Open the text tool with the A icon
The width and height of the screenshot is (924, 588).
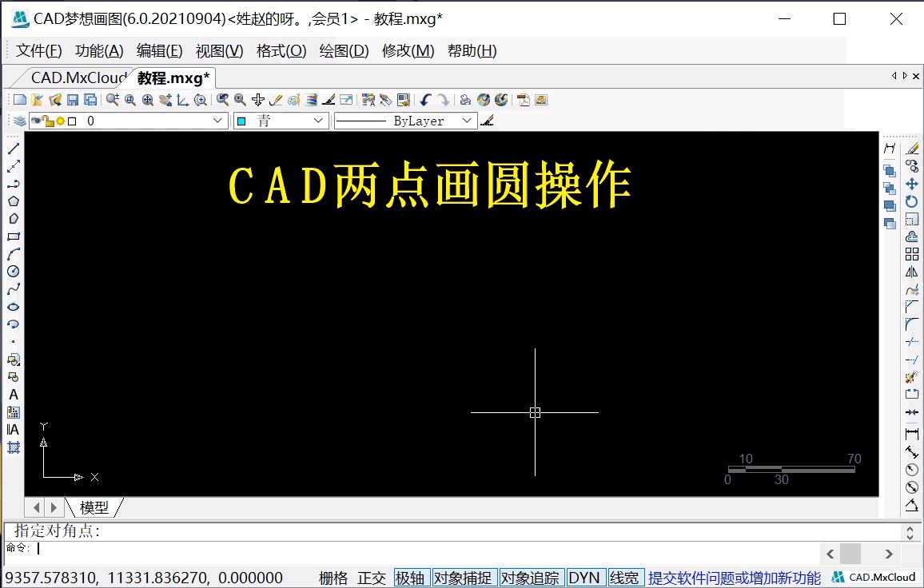13,394
